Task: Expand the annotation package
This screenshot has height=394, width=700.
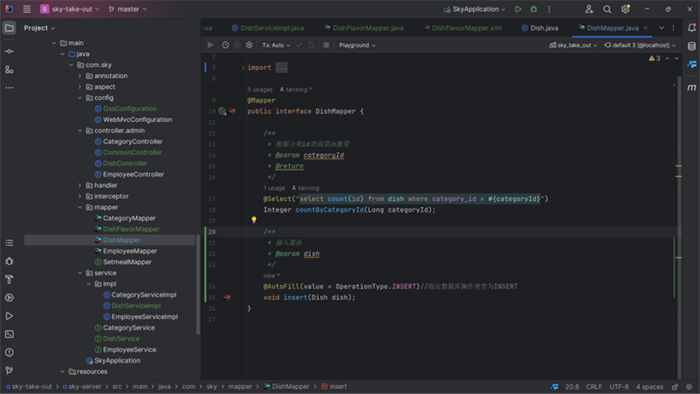Action: click(x=80, y=76)
